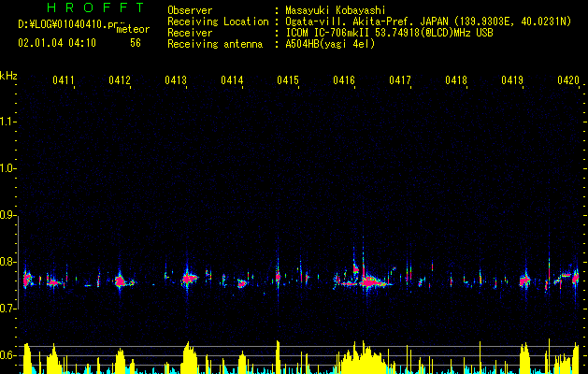Click the 1.0 frequency axis label
588x374 pixels.
pos(8,168)
